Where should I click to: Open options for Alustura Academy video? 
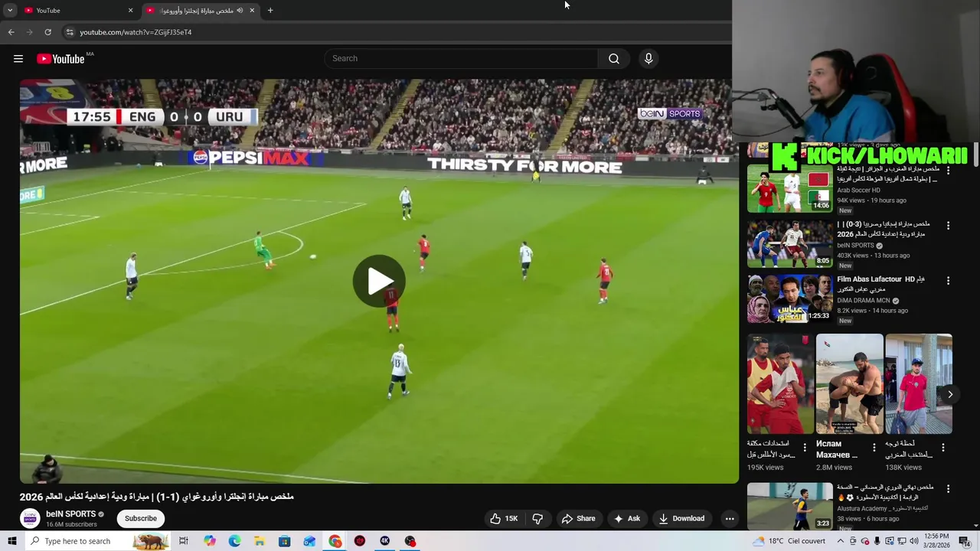click(x=948, y=488)
